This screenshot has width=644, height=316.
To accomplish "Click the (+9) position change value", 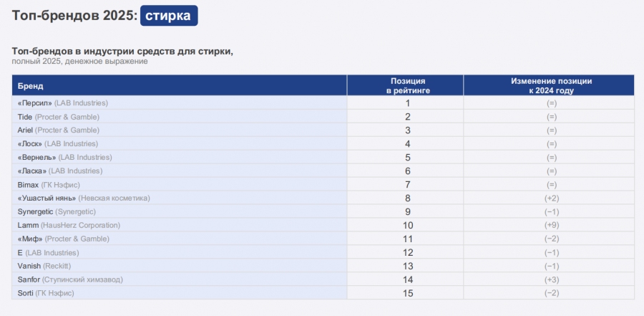I will [550, 225].
